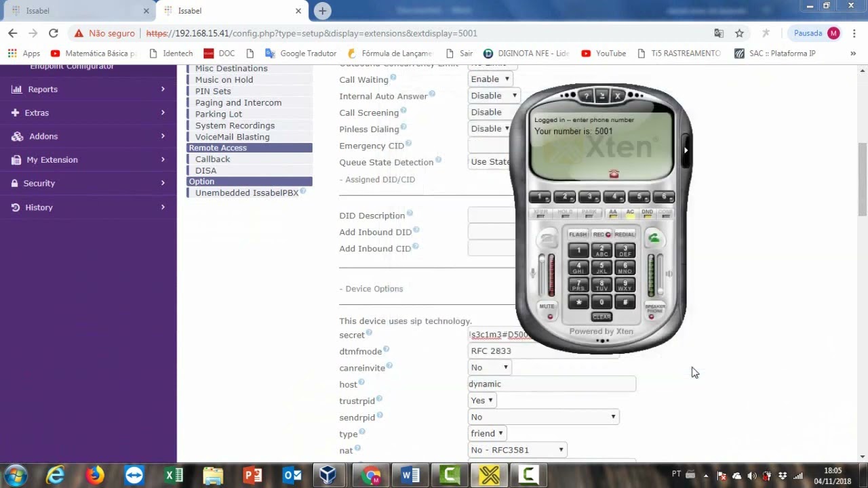868x488 pixels.
Task: Open TeamViewer from the taskbar
Action: pyautogui.click(x=134, y=475)
